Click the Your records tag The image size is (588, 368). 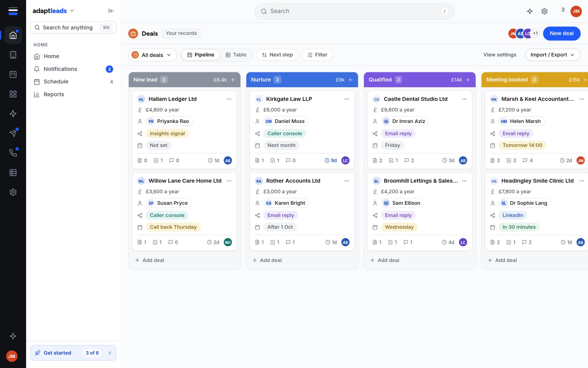click(181, 33)
